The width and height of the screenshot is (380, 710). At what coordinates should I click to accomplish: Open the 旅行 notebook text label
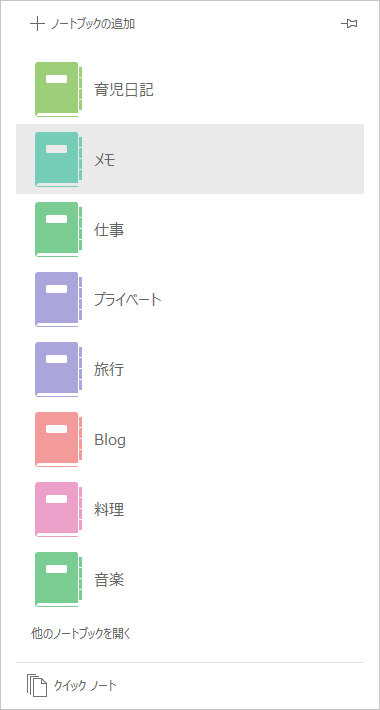point(109,369)
